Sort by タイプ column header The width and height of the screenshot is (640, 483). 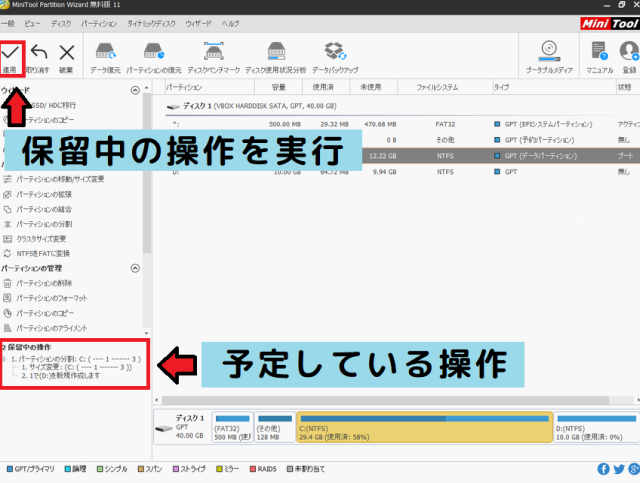tap(554, 87)
